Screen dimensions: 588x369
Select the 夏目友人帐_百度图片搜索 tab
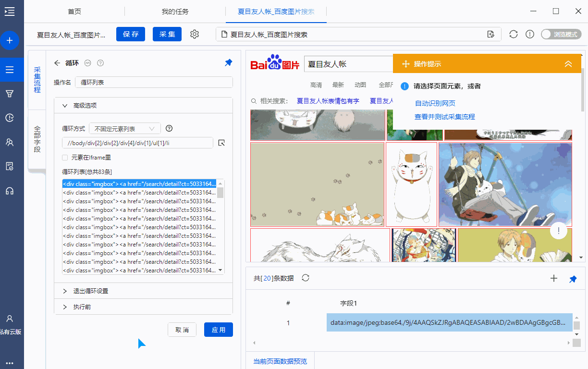tap(276, 12)
